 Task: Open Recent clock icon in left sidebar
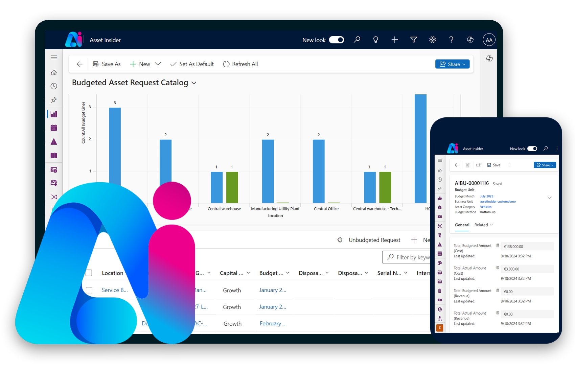[x=54, y=86]
